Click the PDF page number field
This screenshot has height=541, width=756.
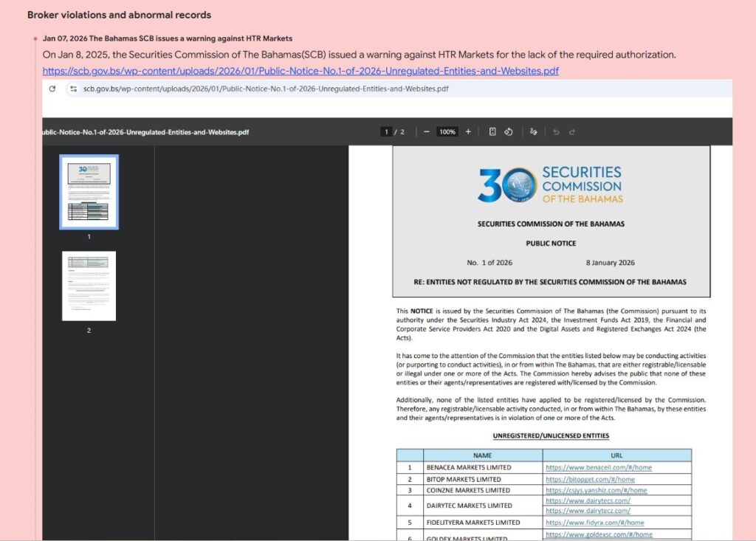pos(386,131)
